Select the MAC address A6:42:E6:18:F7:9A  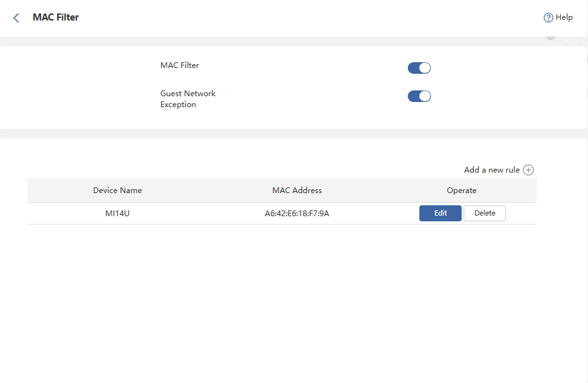point(297,213)
